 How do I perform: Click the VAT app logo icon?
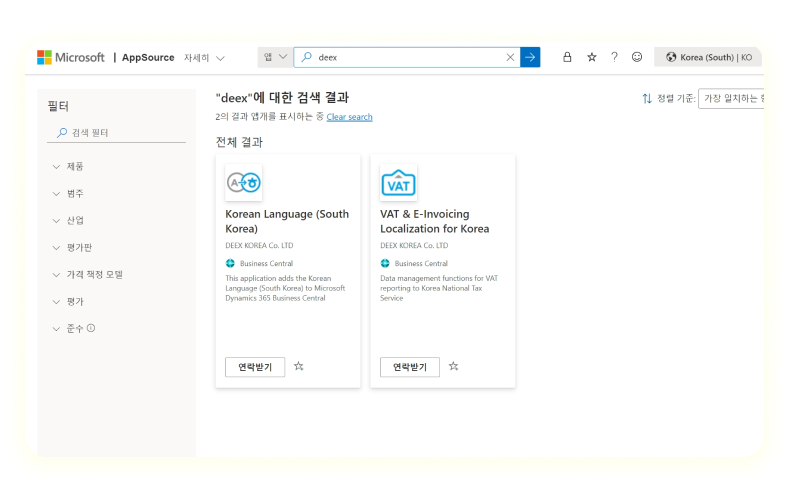pyautogui.click(x=399, y=182)
